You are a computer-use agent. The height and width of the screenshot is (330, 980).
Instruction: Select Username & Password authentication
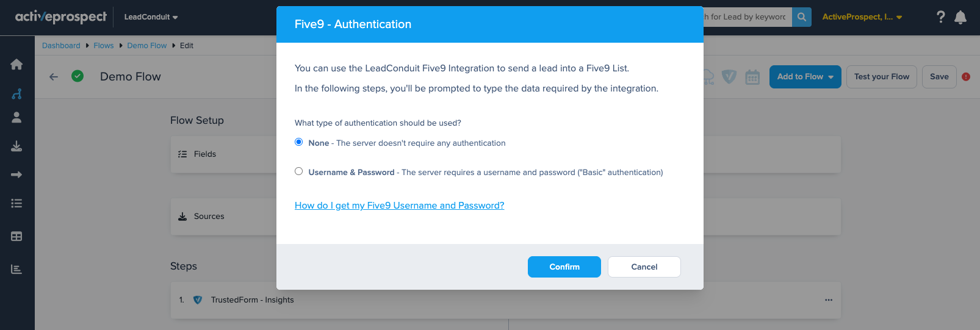point(299,171)
